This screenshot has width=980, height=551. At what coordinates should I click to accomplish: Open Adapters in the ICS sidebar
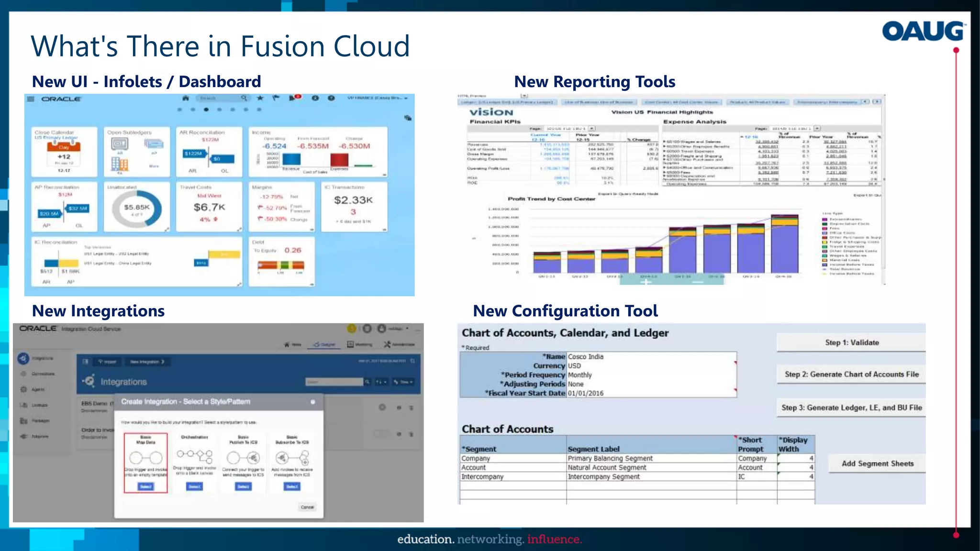pyautogui.click(x=34, y=436)
